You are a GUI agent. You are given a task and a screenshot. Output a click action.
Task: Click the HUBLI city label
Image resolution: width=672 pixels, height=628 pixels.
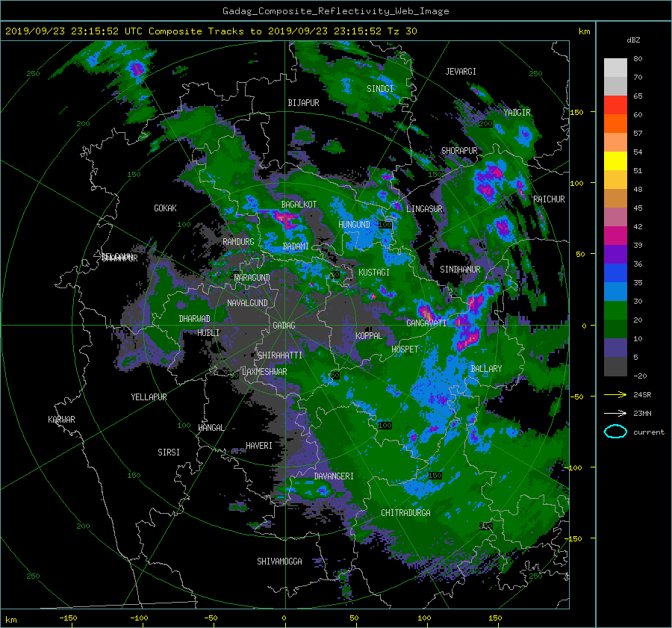(208, 332)
